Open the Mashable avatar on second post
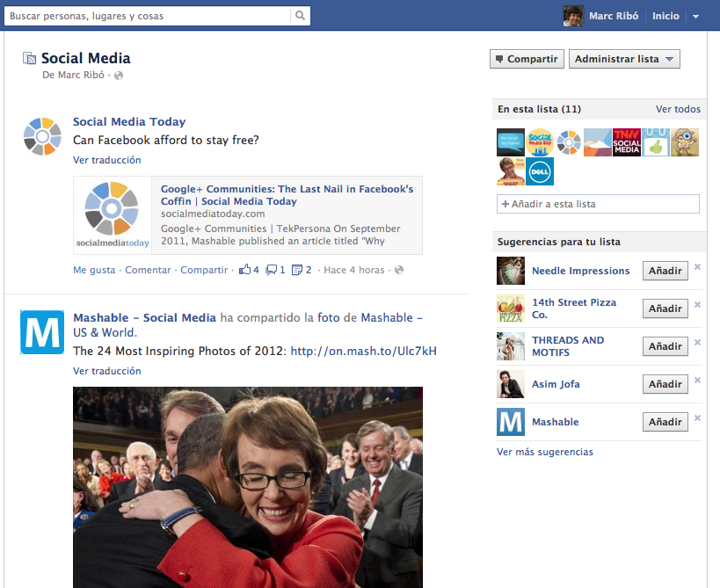This screenshot has width=720, height=588. click(x=42, y=332)
